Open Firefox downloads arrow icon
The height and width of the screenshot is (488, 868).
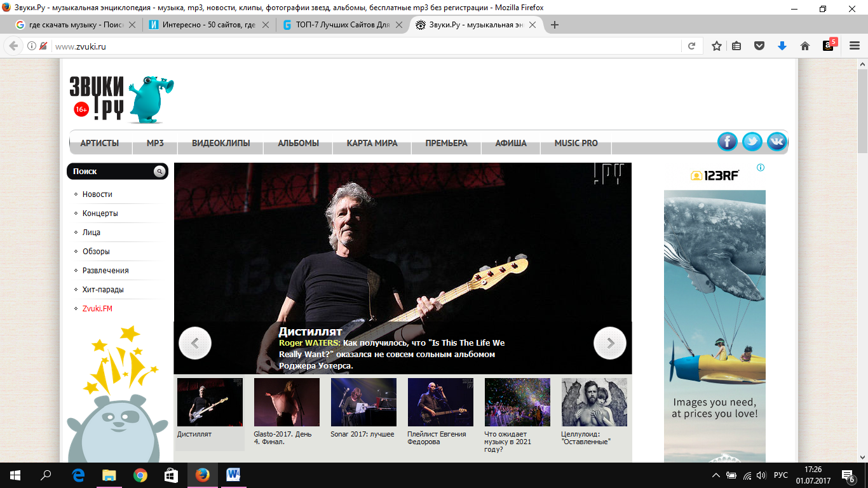pyautogui.click(x=782, y=46)
